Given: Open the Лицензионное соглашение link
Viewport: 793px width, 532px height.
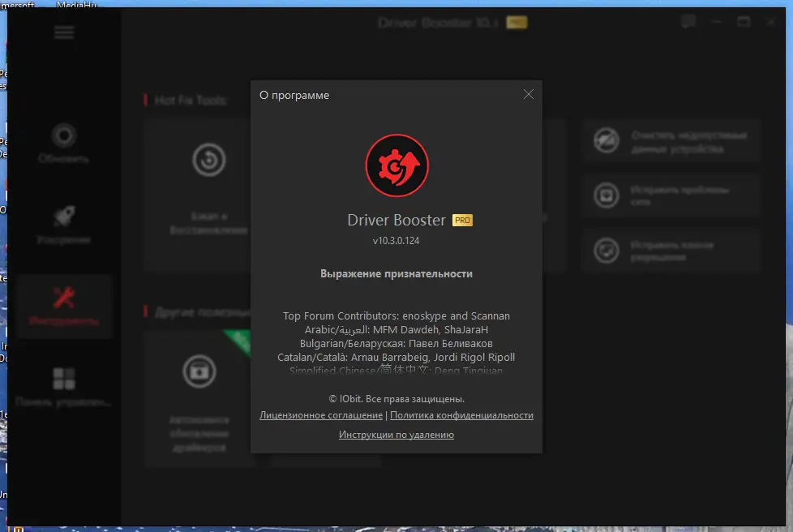Looking at the screenshot, I should 320,415.
